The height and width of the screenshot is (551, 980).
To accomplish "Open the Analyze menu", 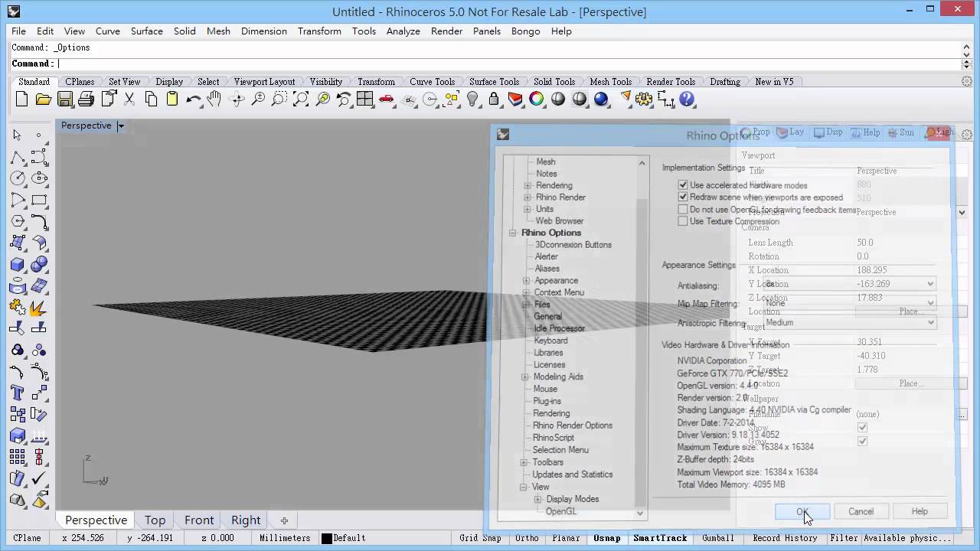I will tap(403, 31).
